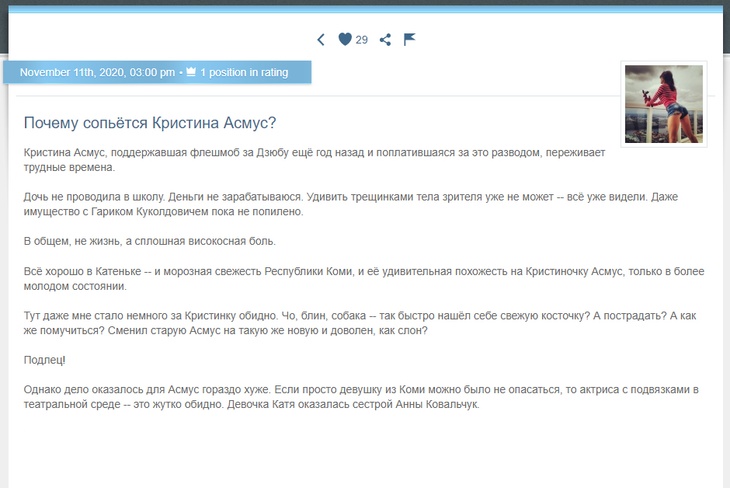This screenshot has width=730, height=488.
Task: Open the author's avatar photo
Action: (x=664, y=104)
